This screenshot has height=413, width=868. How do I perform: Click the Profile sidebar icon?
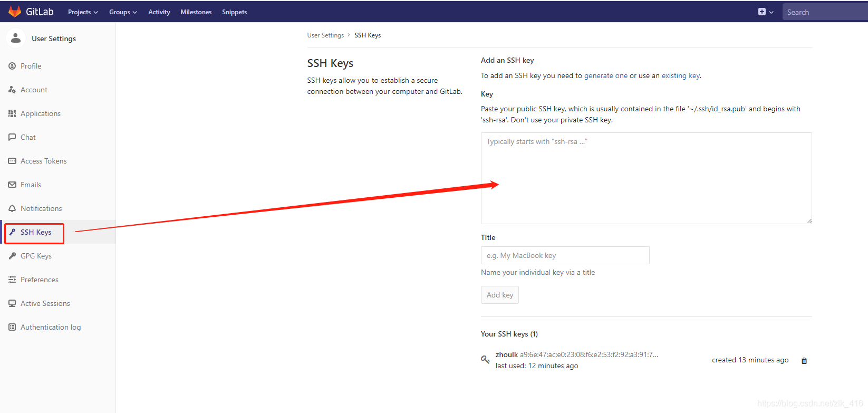point(12,66)
